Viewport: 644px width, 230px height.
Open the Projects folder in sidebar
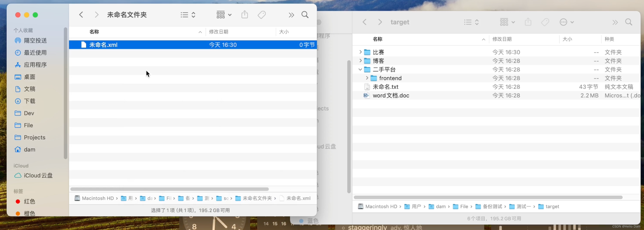click(x=34, y=137)
